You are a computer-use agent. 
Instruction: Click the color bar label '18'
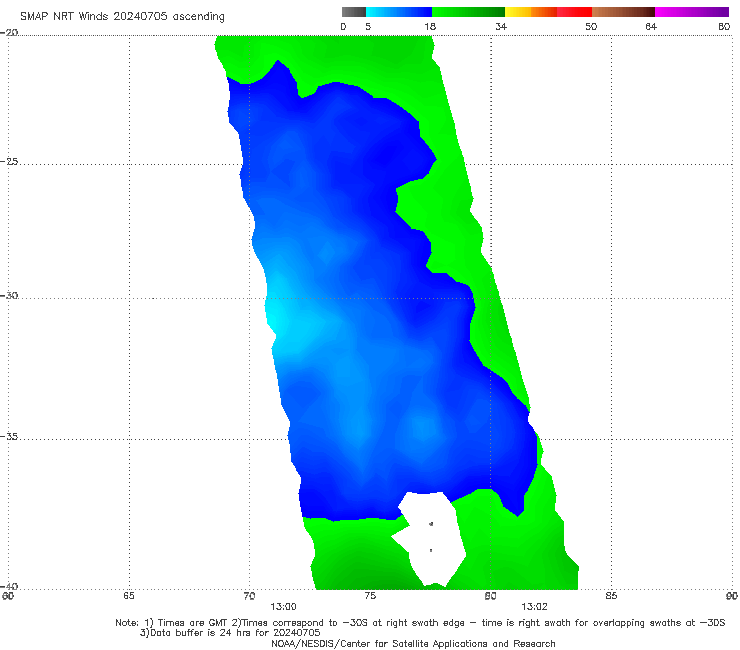pos(430,26)
